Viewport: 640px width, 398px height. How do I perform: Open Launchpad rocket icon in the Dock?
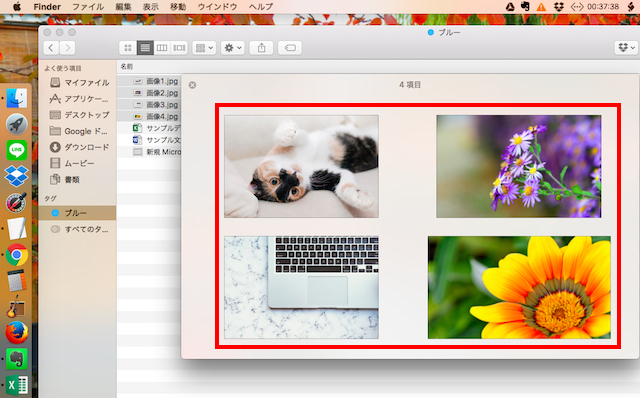pyautogui.click(x=17, y=124)
